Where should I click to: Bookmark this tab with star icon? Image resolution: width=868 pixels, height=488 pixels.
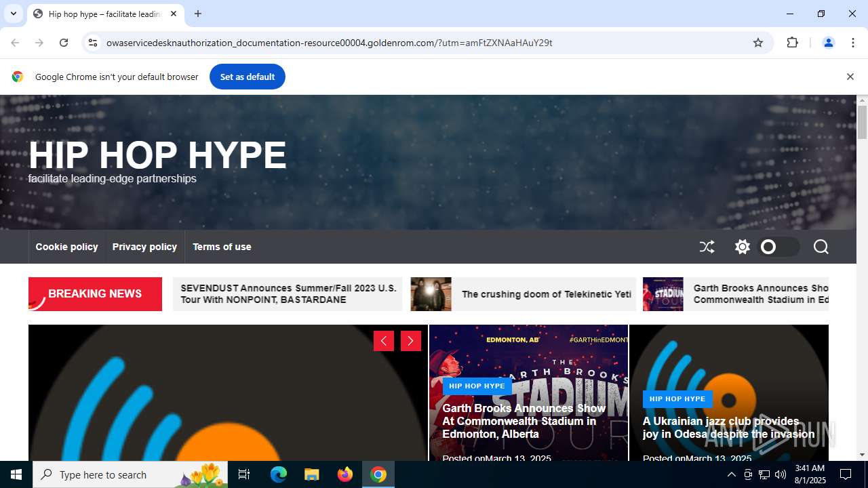(x=758, y=43)
